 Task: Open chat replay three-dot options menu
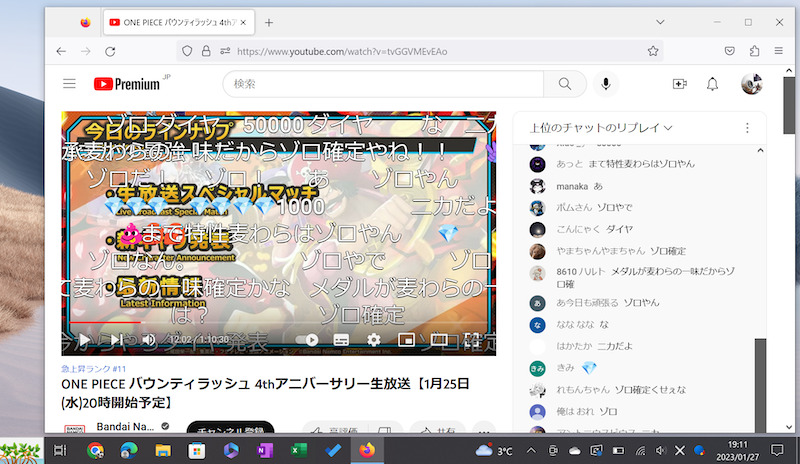(746, 128)
